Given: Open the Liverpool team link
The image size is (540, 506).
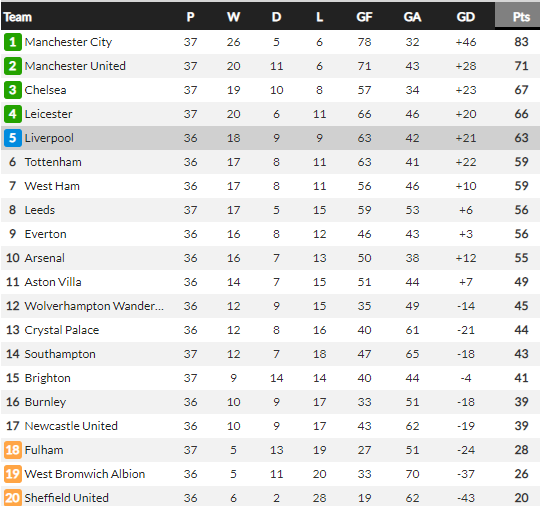Looking at the screenshot, I should click(x=49, y=138).
